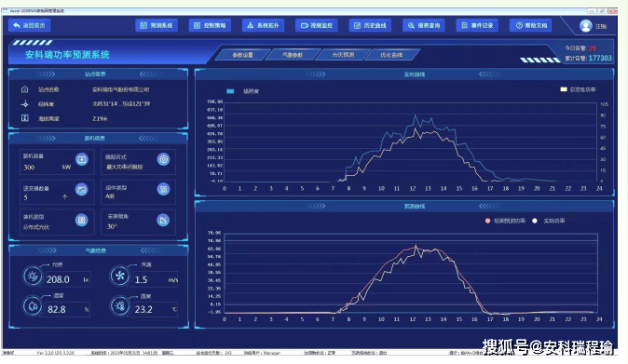628x364 pixels.
Task: Click the tracking mode target icon
Action: 163,159
